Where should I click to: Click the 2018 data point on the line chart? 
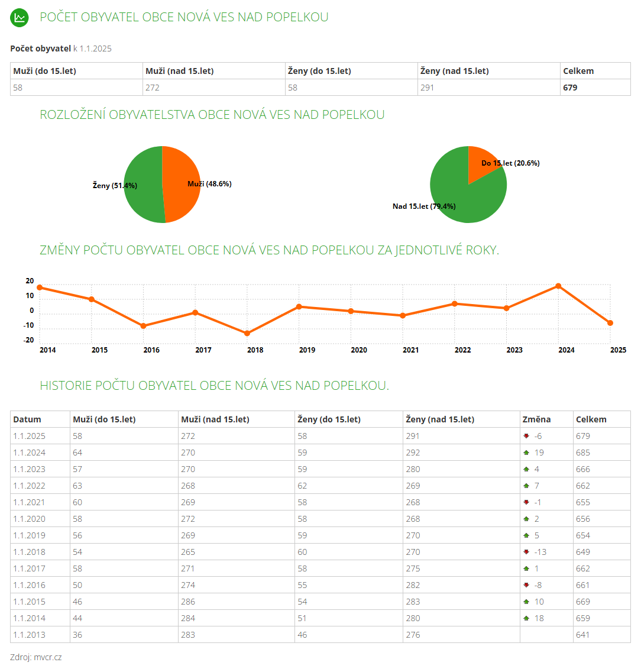pyautogui.click(x=247, y=334)
